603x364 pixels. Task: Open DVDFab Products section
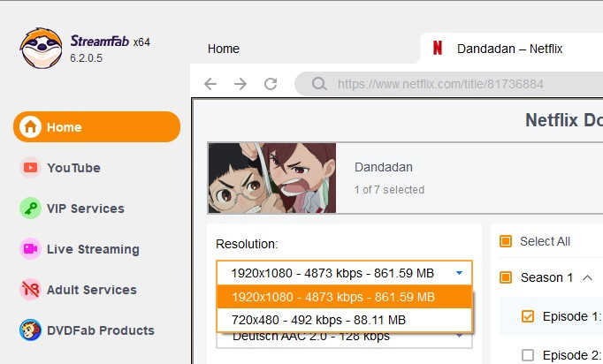100,330
